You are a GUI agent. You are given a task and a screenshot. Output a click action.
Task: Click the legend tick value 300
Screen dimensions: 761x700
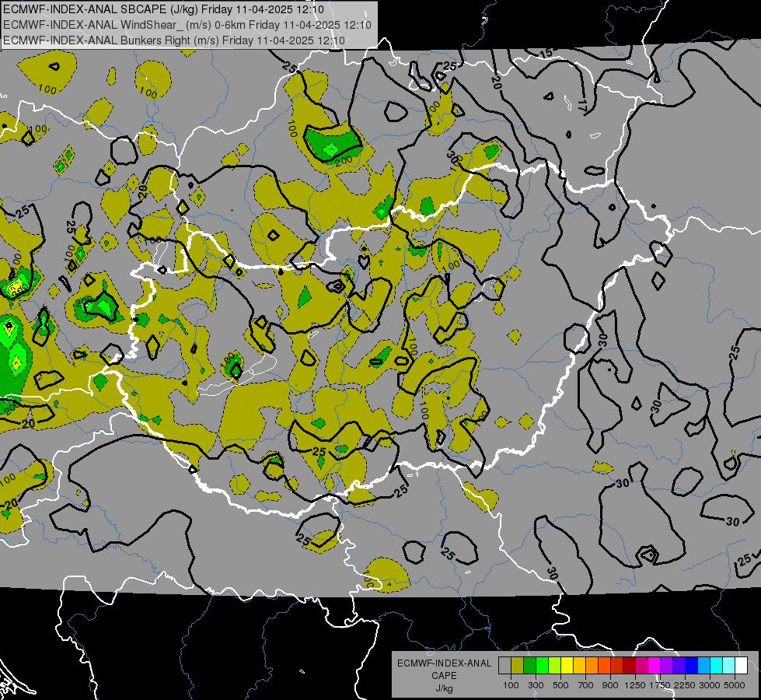pos(536,685)
